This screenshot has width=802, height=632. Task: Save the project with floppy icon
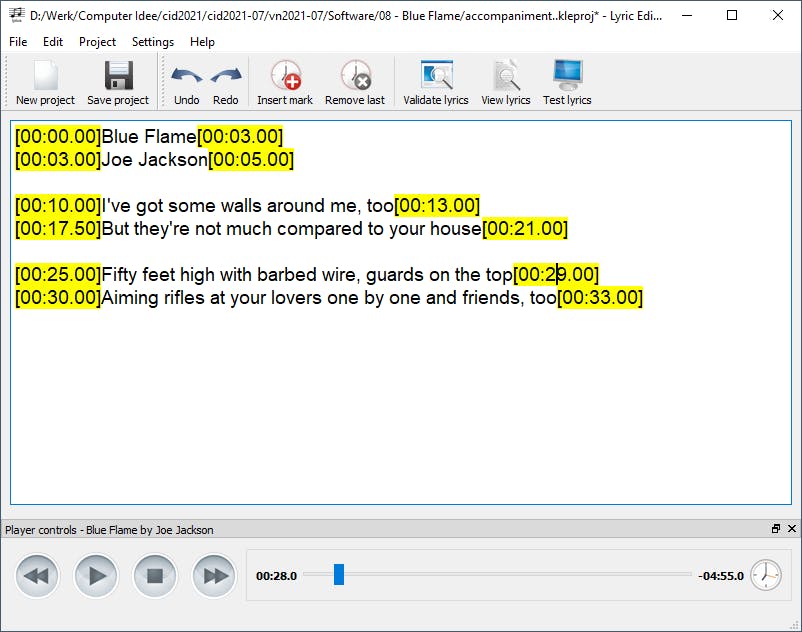click(118, 82)
